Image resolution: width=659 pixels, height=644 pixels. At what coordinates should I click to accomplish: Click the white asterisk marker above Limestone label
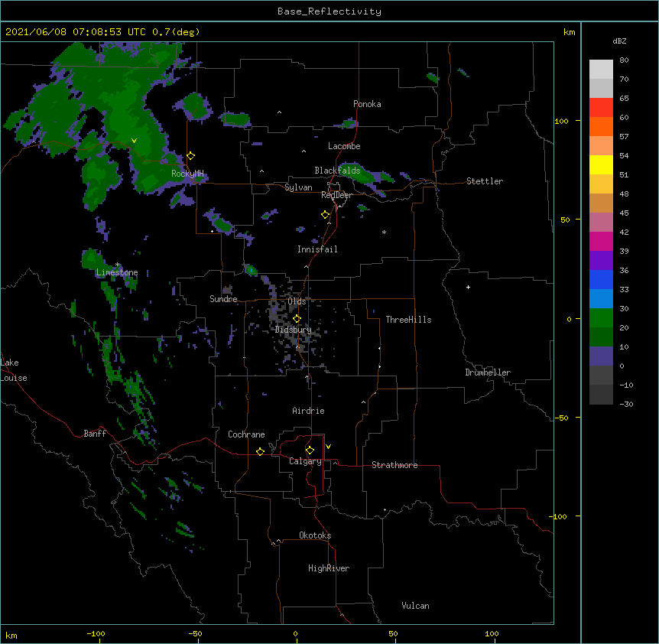click(118, 265)
